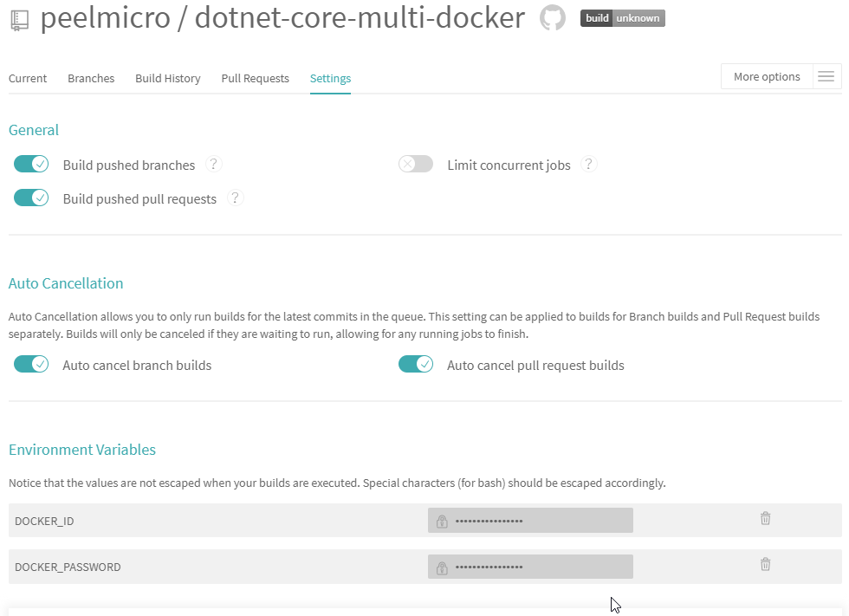Switch to the Current tab

[x=28, y=79]
